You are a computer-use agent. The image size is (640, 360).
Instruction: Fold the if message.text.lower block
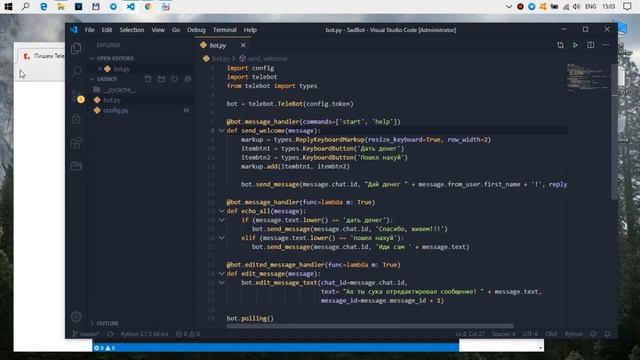(222, 220)
